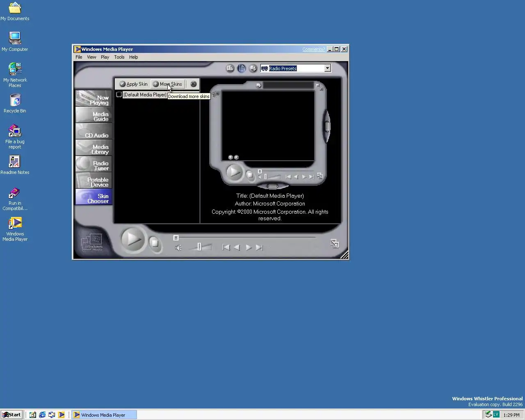Viewport: 525px width, 420px height.
Task: Select the My Computer desktop icon
Action: [x=15, y=41]
